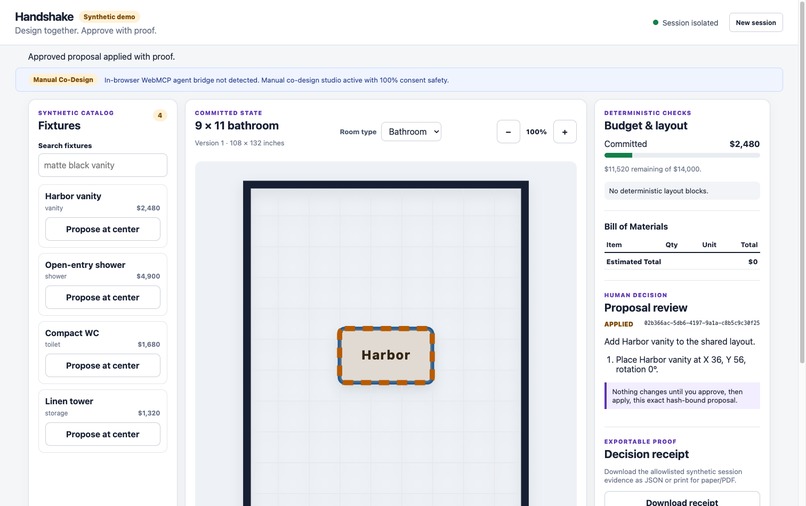
Task: Click the $1,320 storage price
Action: tap(149, 413)
